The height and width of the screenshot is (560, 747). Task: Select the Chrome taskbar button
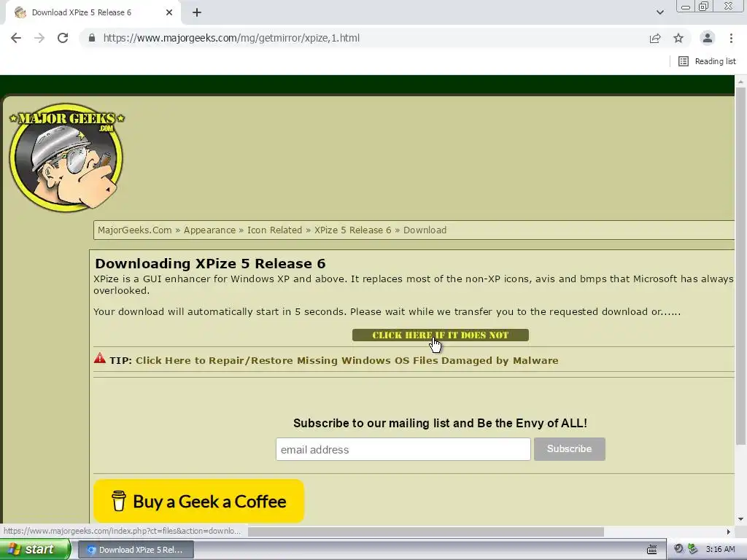136,550
